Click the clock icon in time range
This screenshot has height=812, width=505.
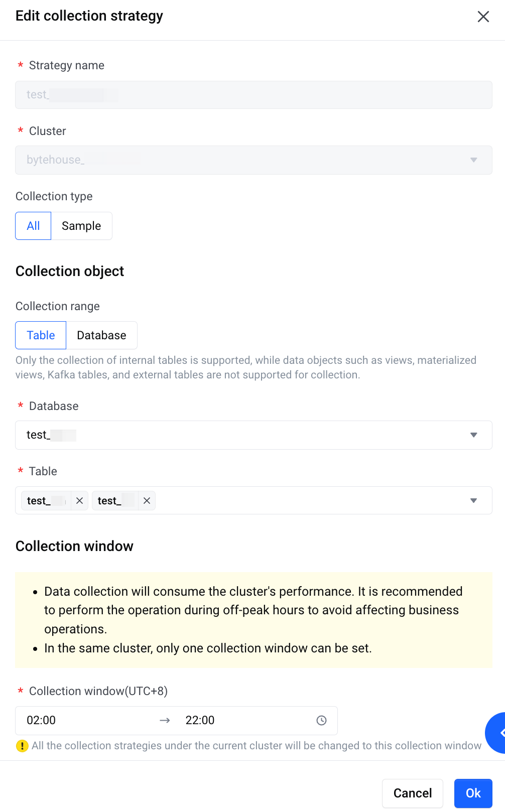pos(321,720)
